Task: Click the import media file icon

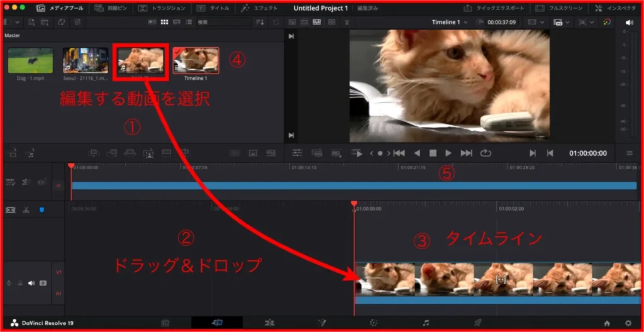Action: (32, 22)
